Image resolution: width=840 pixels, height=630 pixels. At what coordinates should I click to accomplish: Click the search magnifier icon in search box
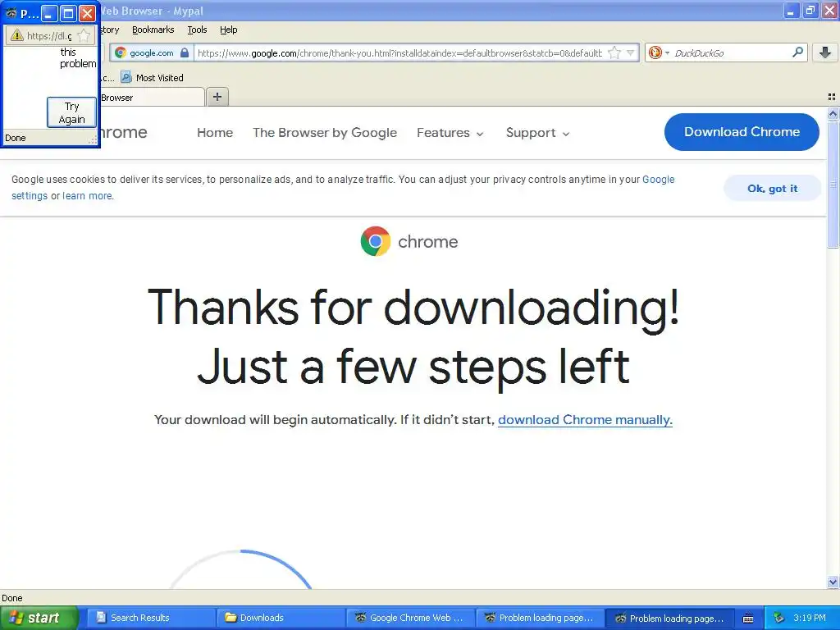pos(797,52)
